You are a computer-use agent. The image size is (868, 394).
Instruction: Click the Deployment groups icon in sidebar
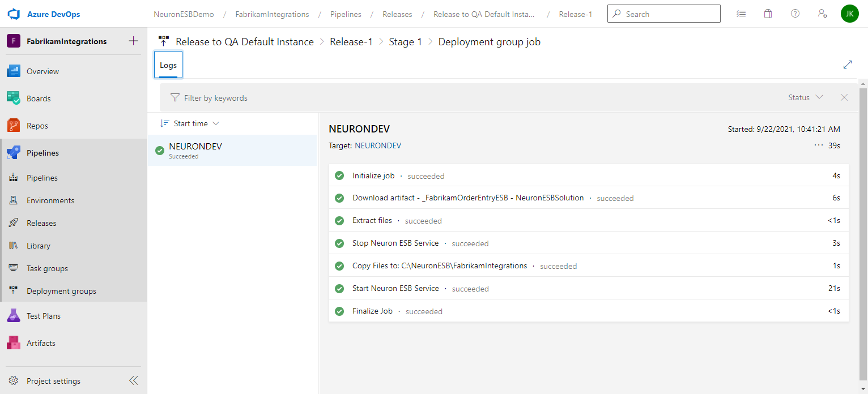click(14, 291)
